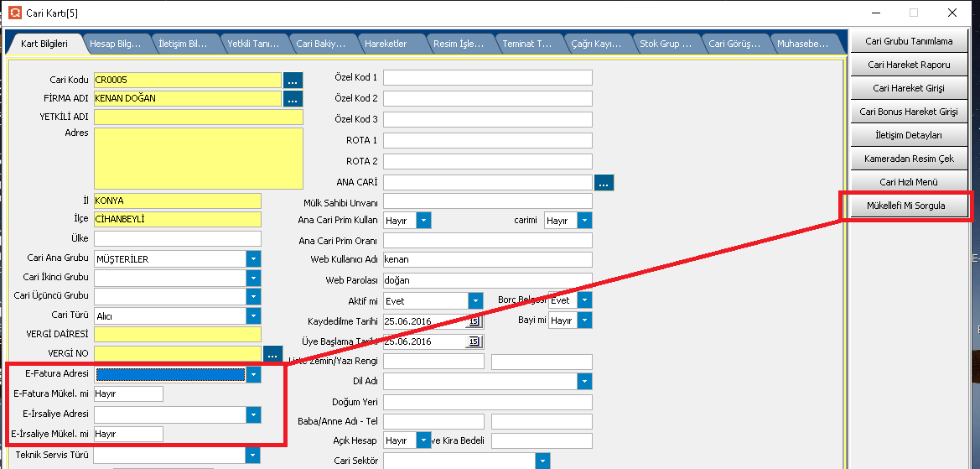Click the lookup button beside VERGİ NO
This screenshot has width=980, height=469.
[x=273, y=354]
